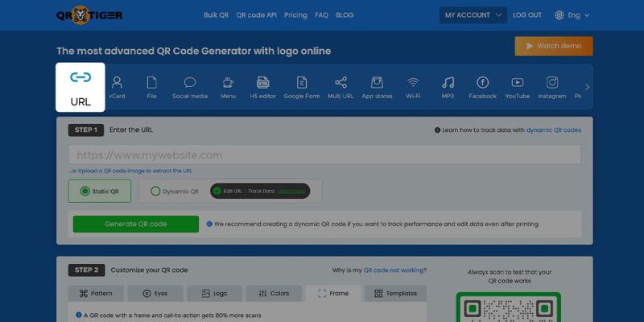Open the Wi-Fi QR type icon
Viewport: 644px width, 322px height.
pos(413,83)
